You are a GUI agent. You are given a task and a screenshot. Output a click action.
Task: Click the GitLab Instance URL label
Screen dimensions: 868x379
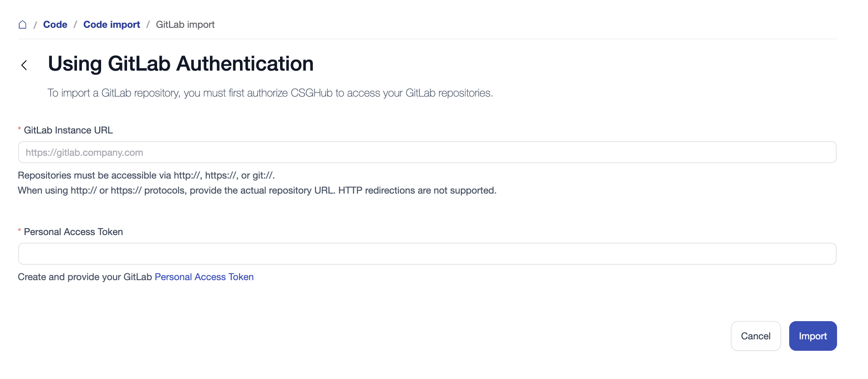68,130
